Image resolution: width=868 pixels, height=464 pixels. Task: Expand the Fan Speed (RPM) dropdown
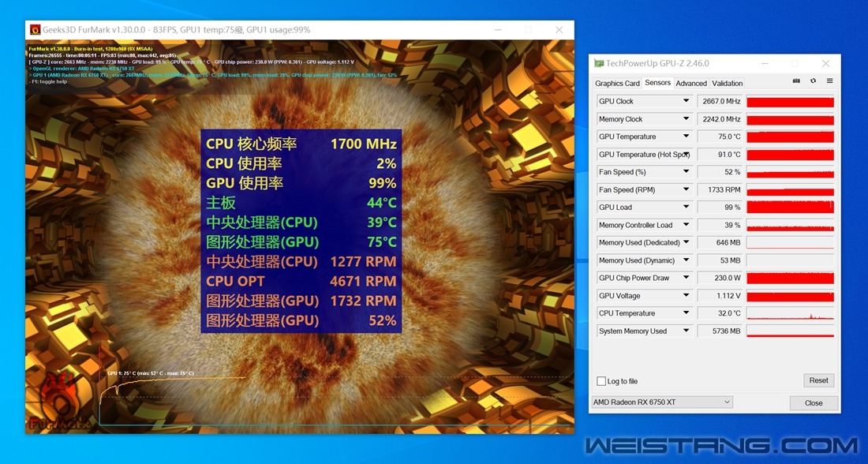pyautogui.click(x=686, y=189)
